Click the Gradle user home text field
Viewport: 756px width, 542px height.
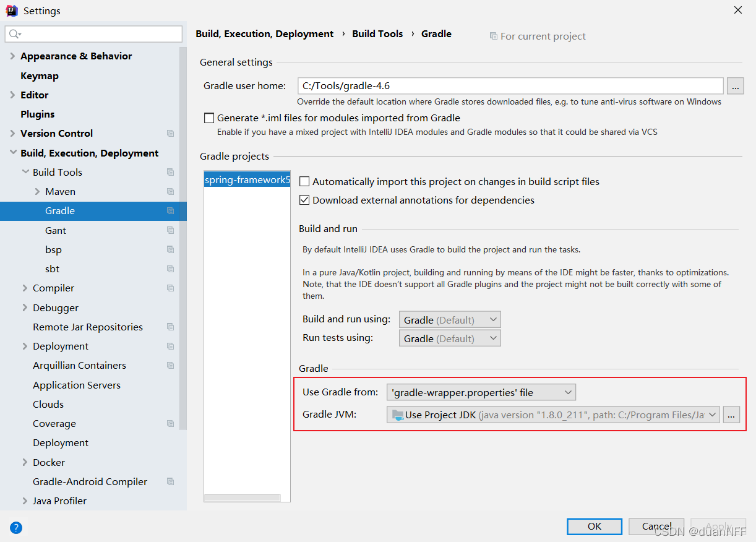point(510,86)
